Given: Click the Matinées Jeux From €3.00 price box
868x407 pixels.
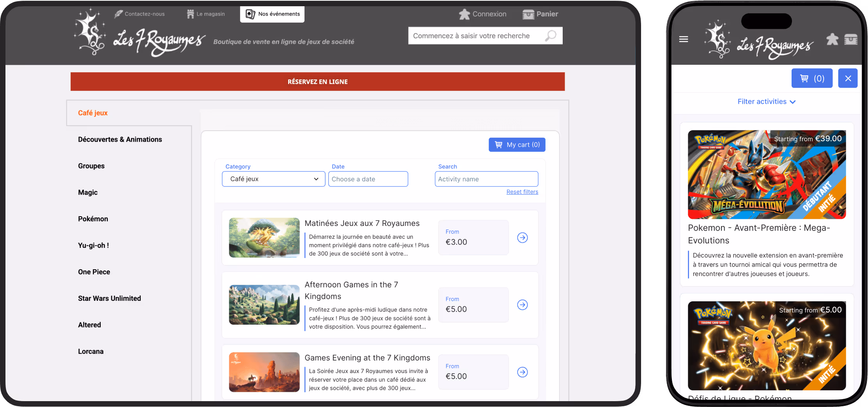Looking at the screenshot, I should point(473,238).
